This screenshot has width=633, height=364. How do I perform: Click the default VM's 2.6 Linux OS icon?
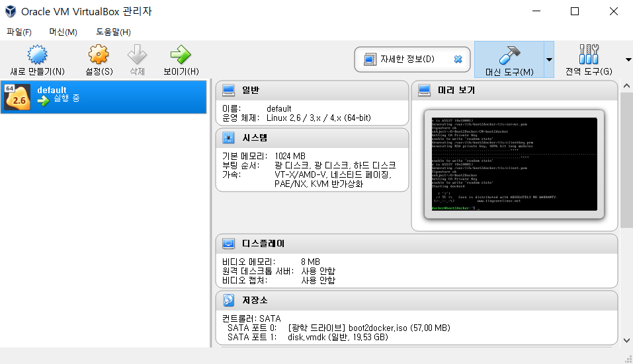(17, 97)
